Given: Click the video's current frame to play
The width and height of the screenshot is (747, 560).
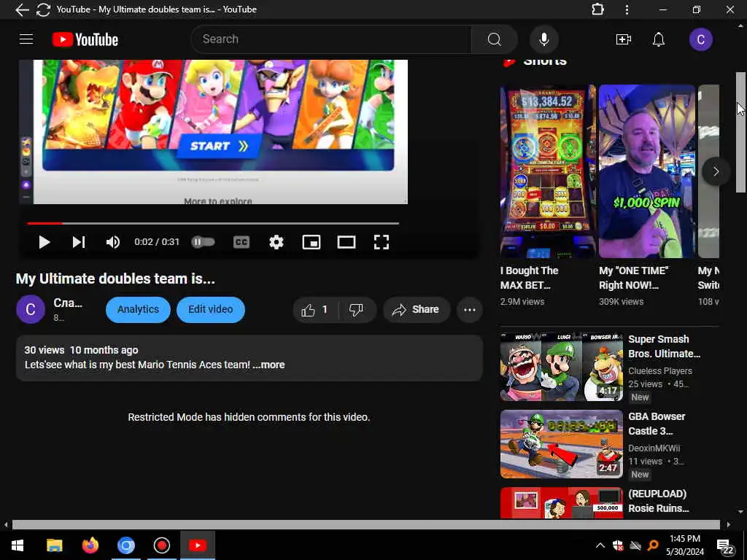Looking at the screenshot, I should coord(214,133).
